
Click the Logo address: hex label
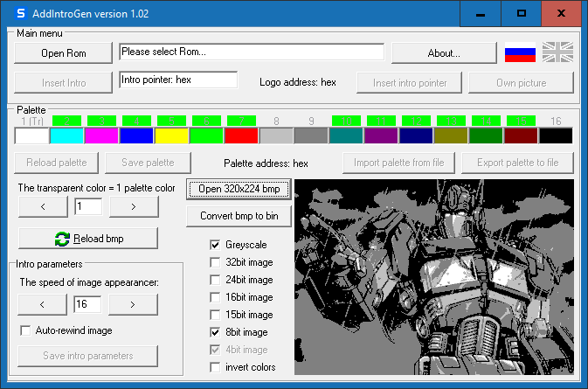click(298, 82)
